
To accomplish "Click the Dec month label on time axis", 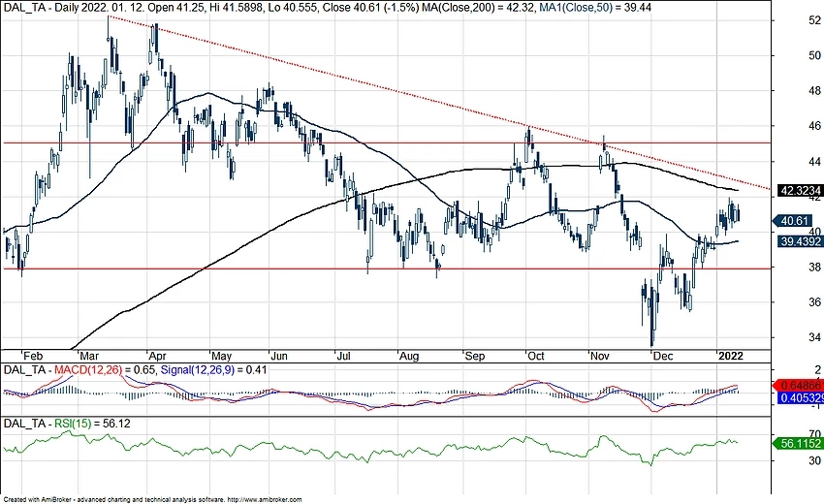I will click(x=664, y=356).
